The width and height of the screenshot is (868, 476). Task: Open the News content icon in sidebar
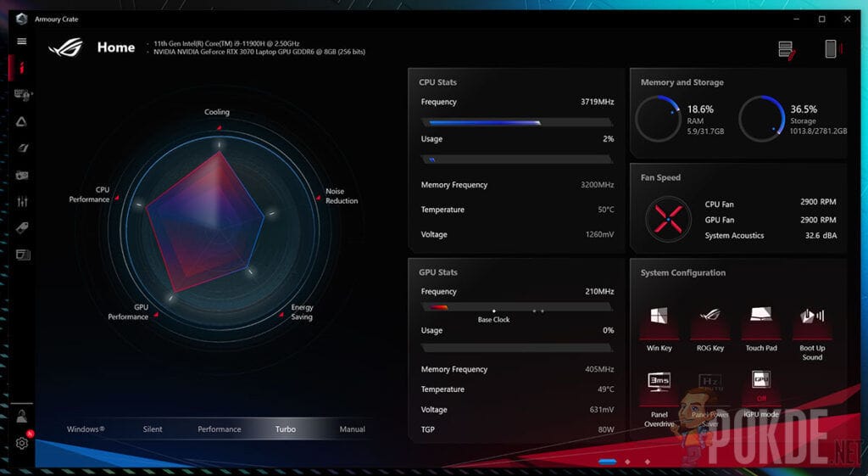coord(23,255)
